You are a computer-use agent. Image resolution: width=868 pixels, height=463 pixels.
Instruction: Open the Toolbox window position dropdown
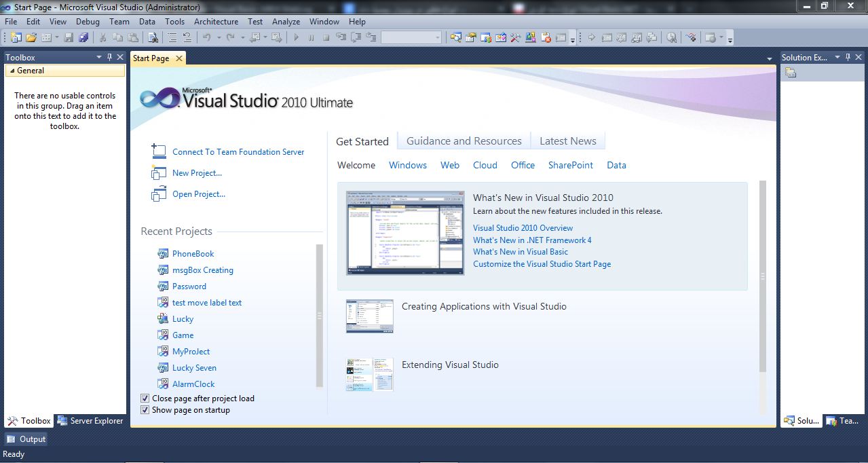pyautogui.click(x=99, y=58)
